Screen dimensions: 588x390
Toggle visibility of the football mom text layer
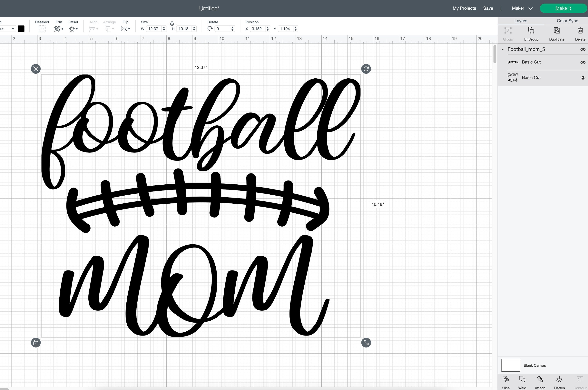[583, 78]
